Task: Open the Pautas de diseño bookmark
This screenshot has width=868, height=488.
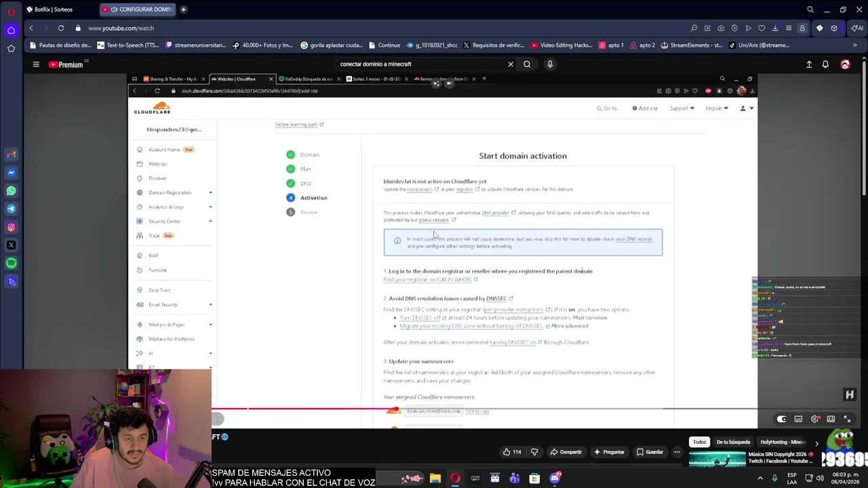Action: tap(60, 45)
